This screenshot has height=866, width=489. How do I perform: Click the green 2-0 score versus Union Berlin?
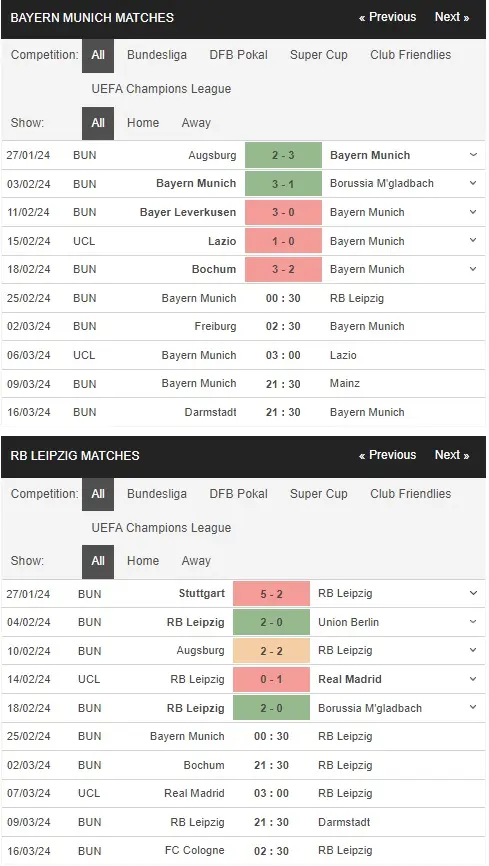coord(271,622)
